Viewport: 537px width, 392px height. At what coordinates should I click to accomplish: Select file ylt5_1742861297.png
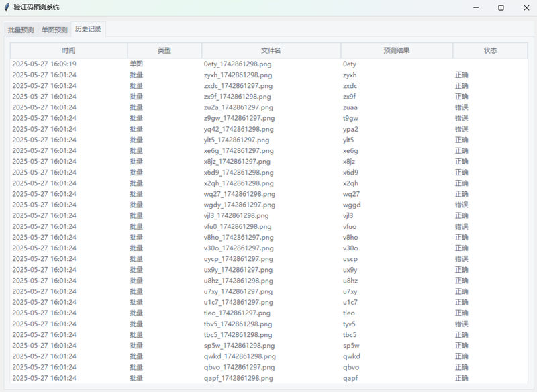237,140
